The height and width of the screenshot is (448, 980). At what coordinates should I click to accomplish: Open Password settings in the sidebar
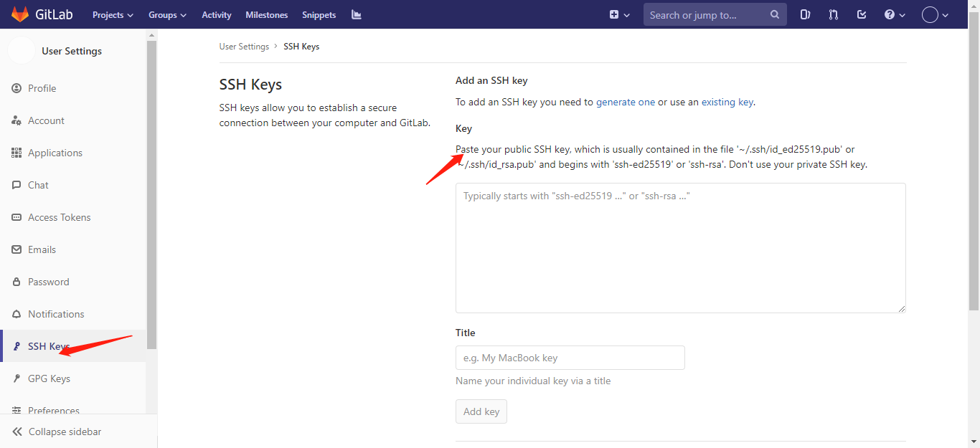pyautogui.click(x=73, y=282)
